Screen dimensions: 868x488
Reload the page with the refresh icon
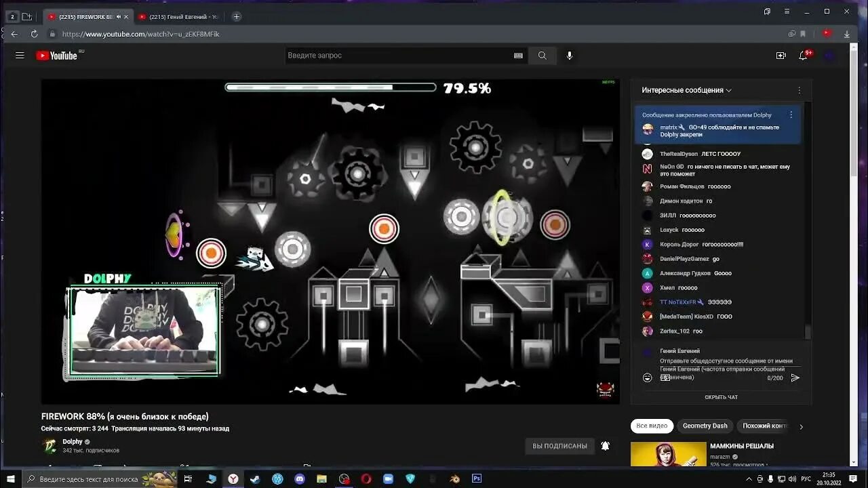point(34,34)
